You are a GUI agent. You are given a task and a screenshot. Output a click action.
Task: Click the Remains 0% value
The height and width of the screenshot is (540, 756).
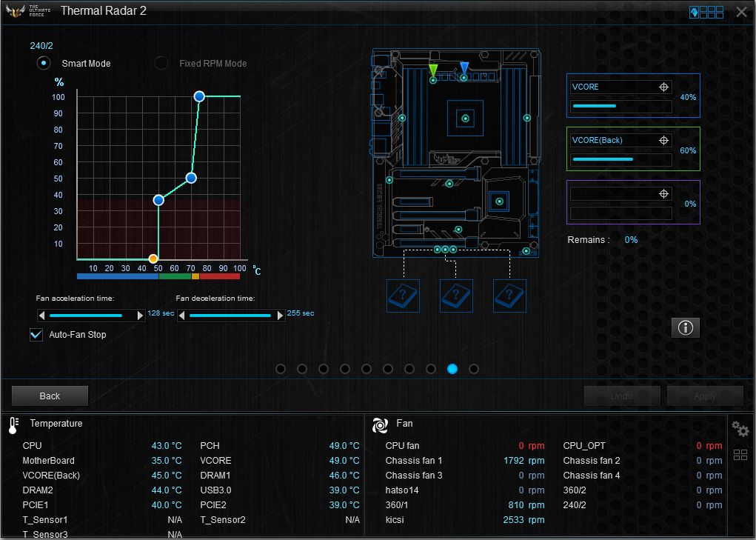click(x=631, y=240)
